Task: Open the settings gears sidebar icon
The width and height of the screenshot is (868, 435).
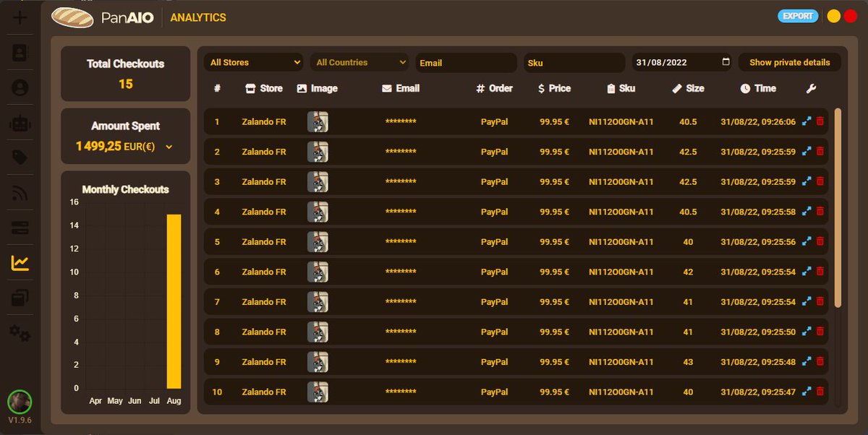Action: pyautogui.click(x=20, y=333)
